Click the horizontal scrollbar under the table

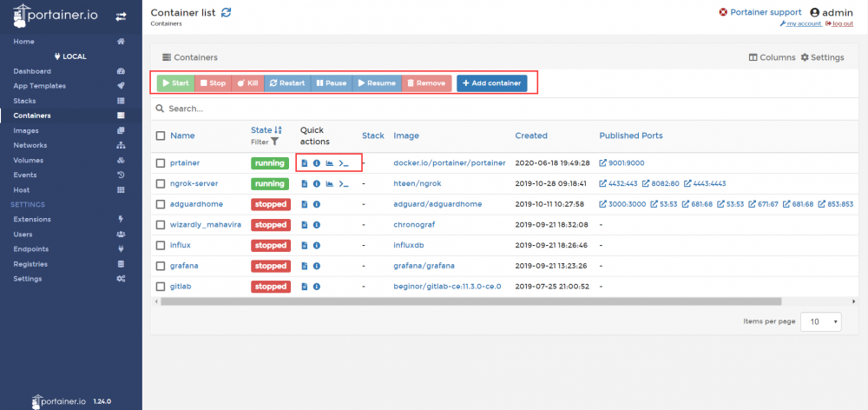click(470, 301)
